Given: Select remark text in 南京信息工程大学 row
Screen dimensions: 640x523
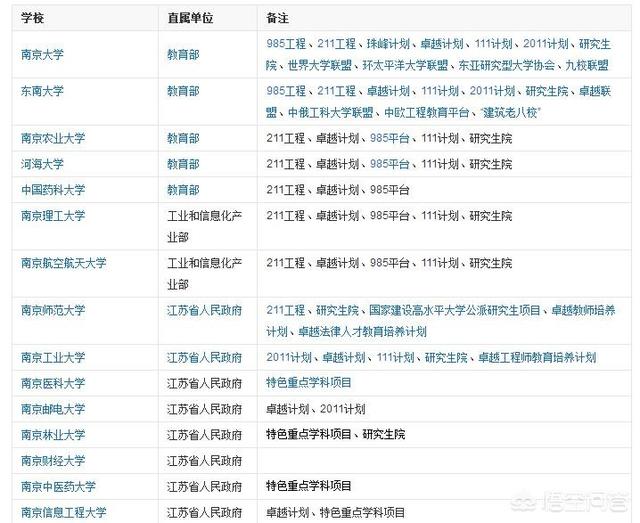Looking at the screenshot, I should tap(336, 512).
